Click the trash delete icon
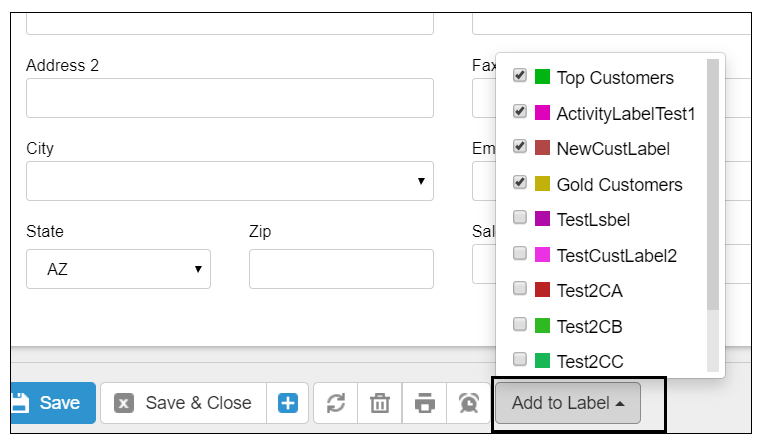Screen dimensions: 763x441 pos(380,403)
